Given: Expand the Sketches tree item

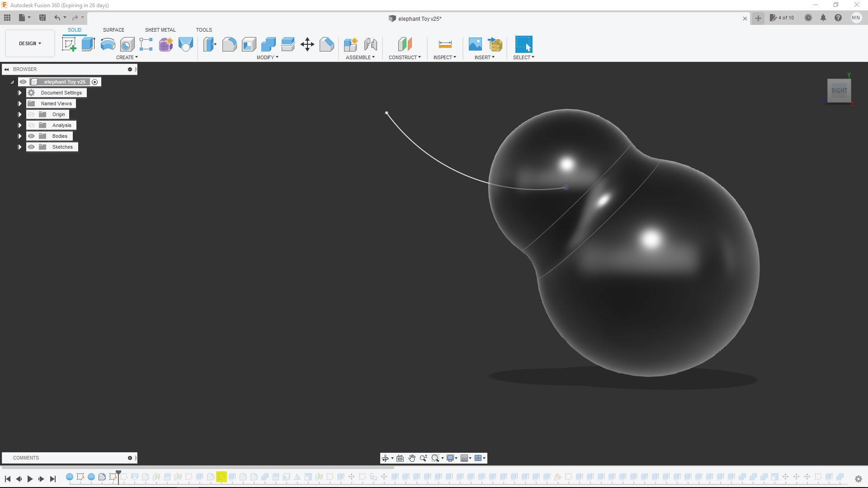Looking at the screenshot, I should coord(20,146).
